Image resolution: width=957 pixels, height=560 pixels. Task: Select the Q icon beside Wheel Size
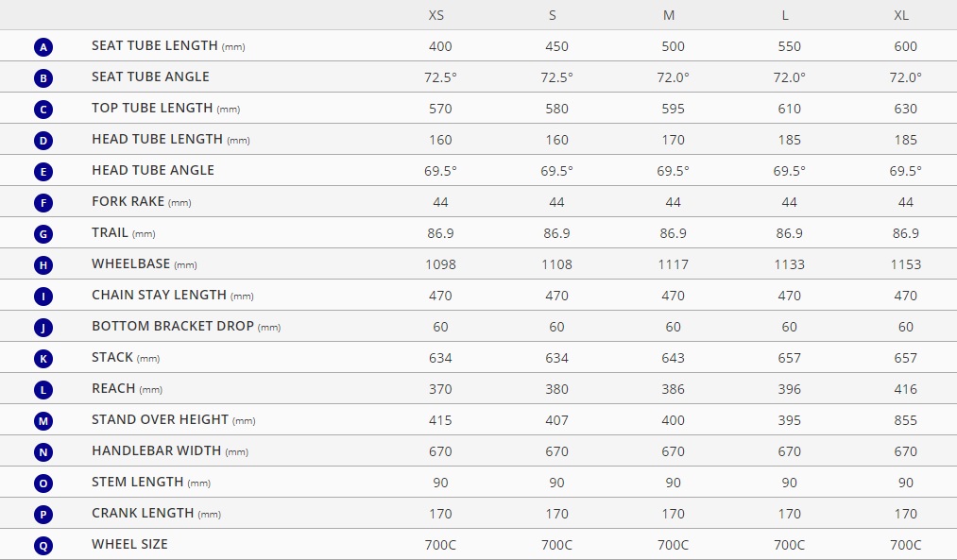coord(43,545)
